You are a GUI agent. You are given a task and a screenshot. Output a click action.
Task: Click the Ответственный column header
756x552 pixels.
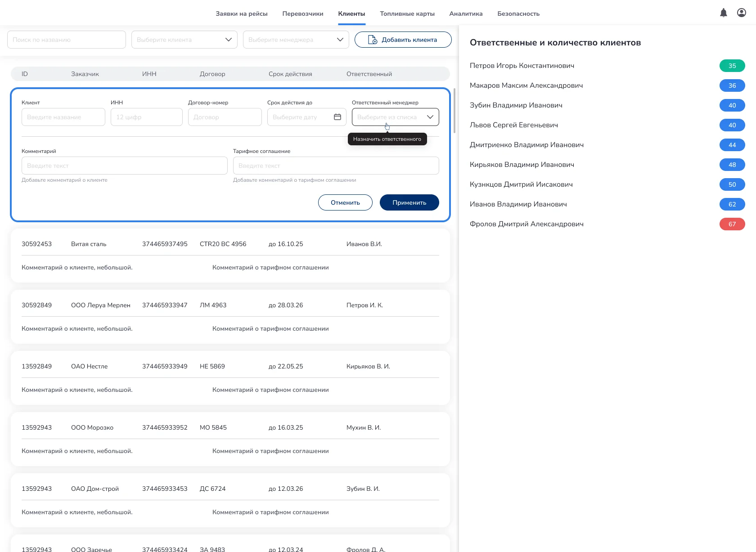pyautogui.click(x=369, y=74)
